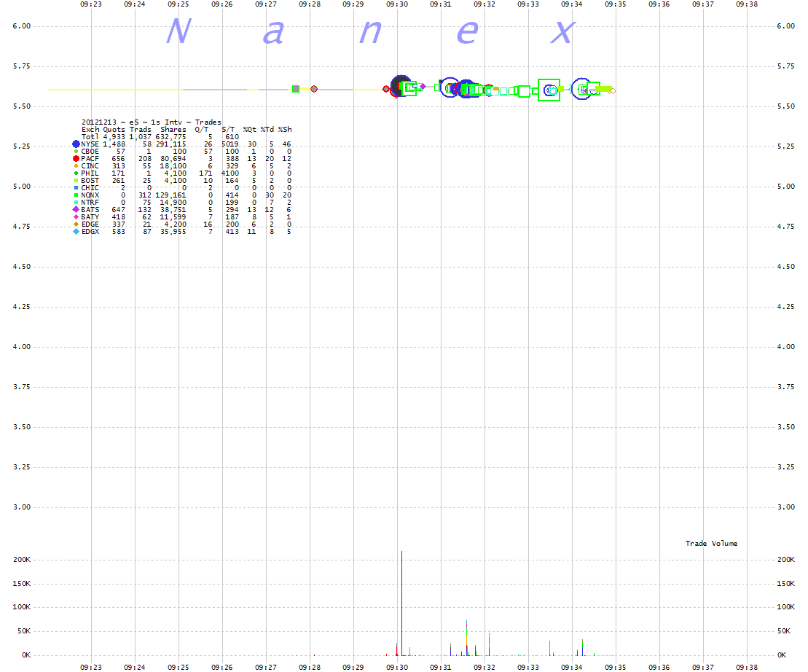Click the CINC shares value '18,100'

click(x=173, y=166)
